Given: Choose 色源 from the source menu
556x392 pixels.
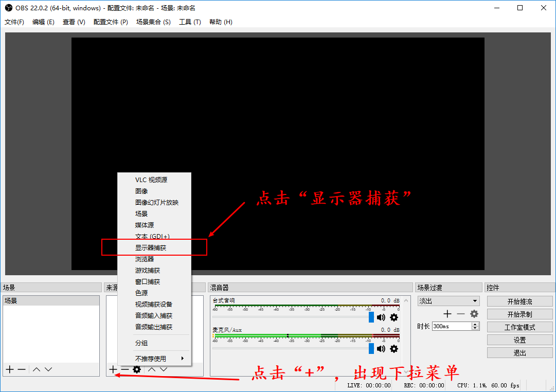Looking at the screenshot, I should [x=154, y=293].
